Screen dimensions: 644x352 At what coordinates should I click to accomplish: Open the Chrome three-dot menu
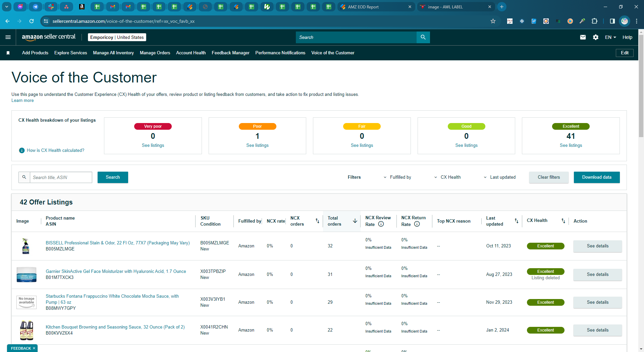coord(637,21)
